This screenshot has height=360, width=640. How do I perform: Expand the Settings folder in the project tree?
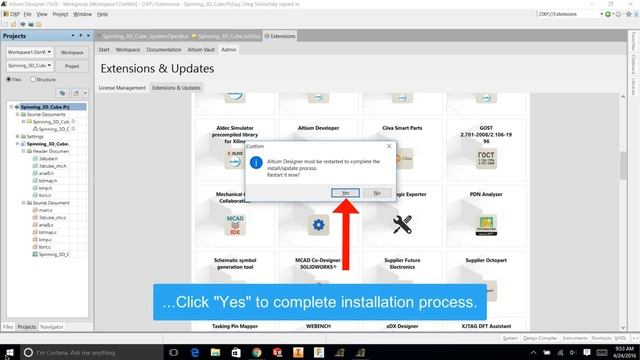tap(18, 136)
